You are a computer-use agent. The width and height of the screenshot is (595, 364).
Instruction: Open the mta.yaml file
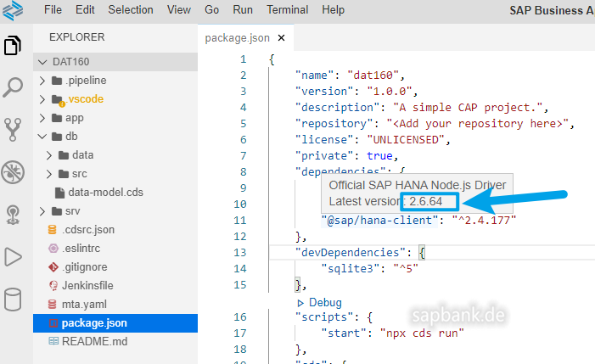tap(84, 304)
